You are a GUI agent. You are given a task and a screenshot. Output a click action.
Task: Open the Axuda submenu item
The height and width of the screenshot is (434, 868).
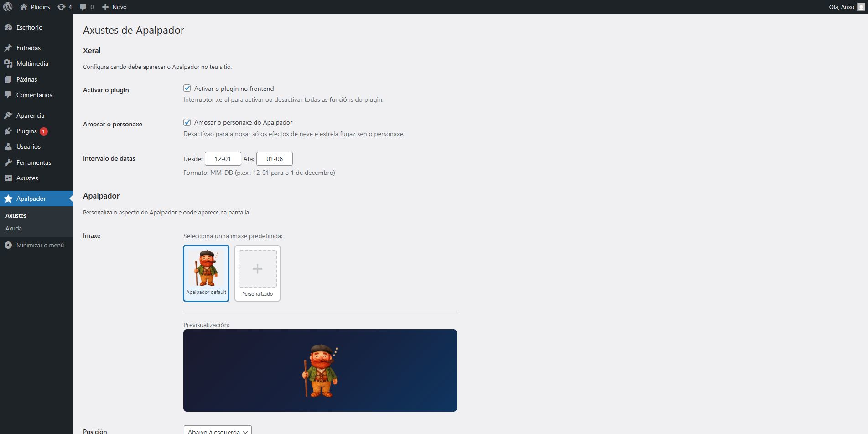tap(13, 228)
